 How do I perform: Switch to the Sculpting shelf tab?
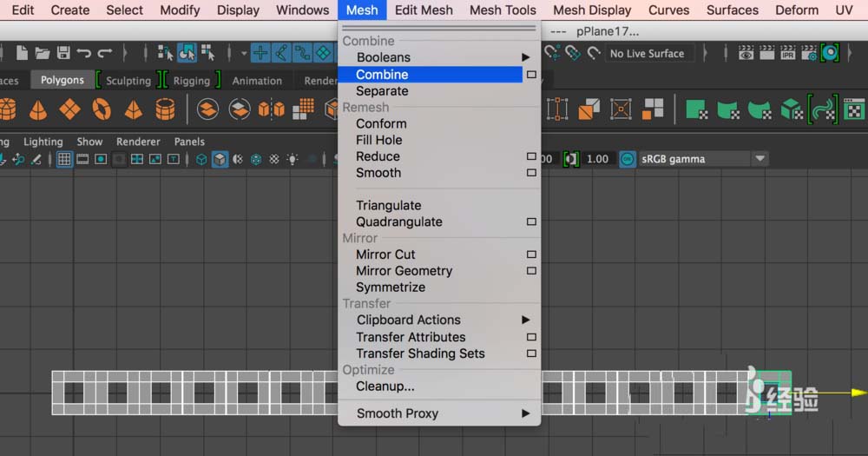[128, 81]
